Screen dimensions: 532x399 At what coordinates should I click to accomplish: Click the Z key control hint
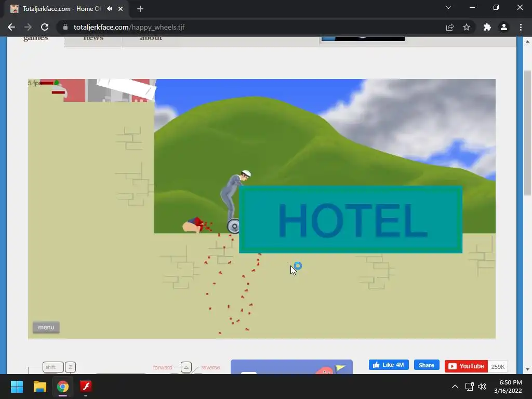pyautogui.click(x=70, y=367)
